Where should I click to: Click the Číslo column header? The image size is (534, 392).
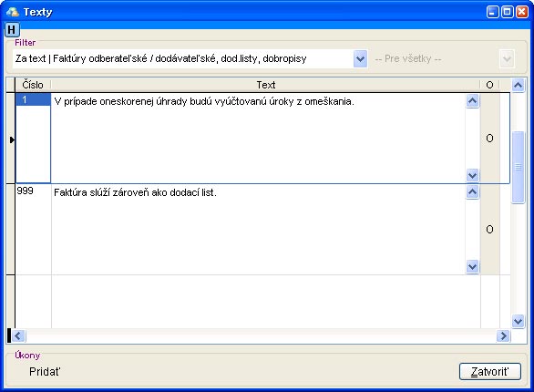point(33,85)
